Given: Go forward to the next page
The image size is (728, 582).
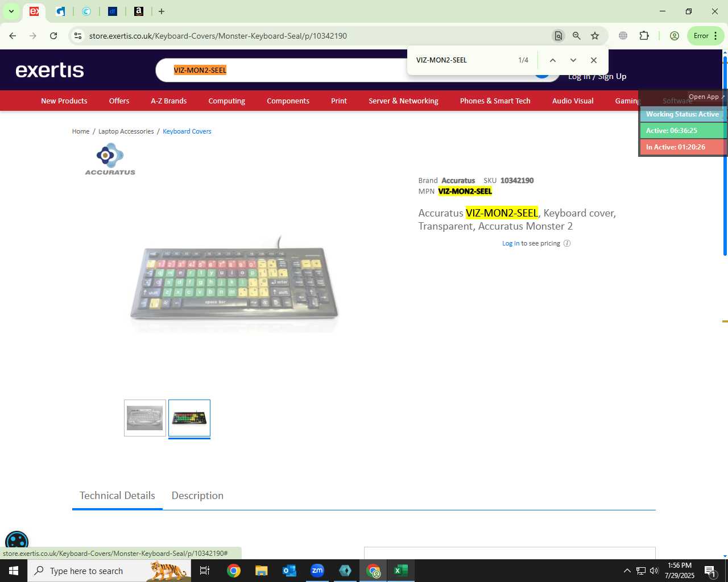Looking at the screenshot, I should (x=33, y=36).
